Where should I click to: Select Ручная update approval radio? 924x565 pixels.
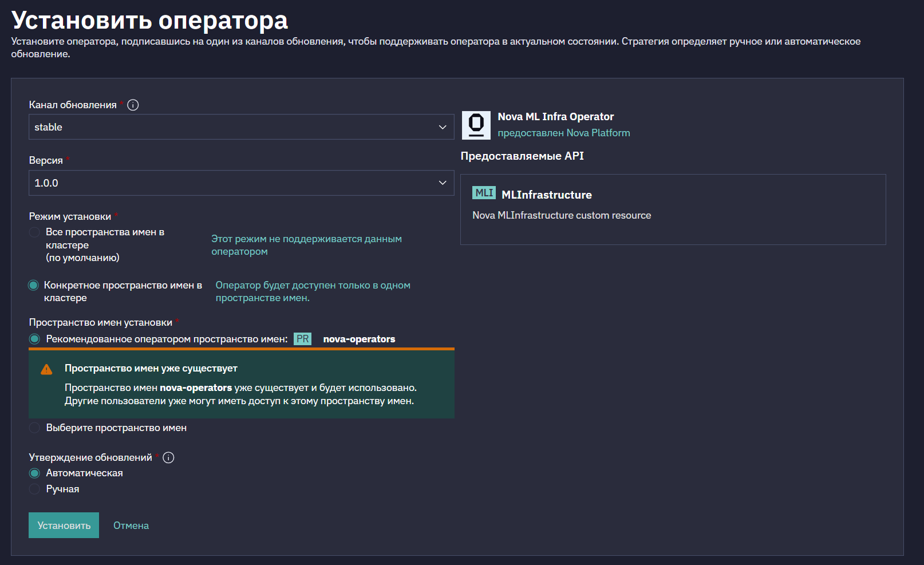34,489
